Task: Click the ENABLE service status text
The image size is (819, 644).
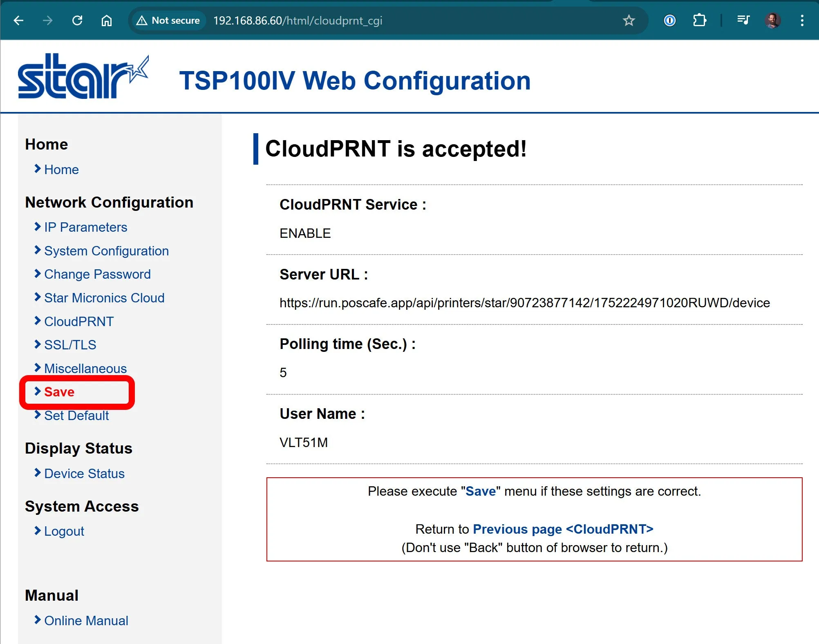Action: [x=305, y=233]
